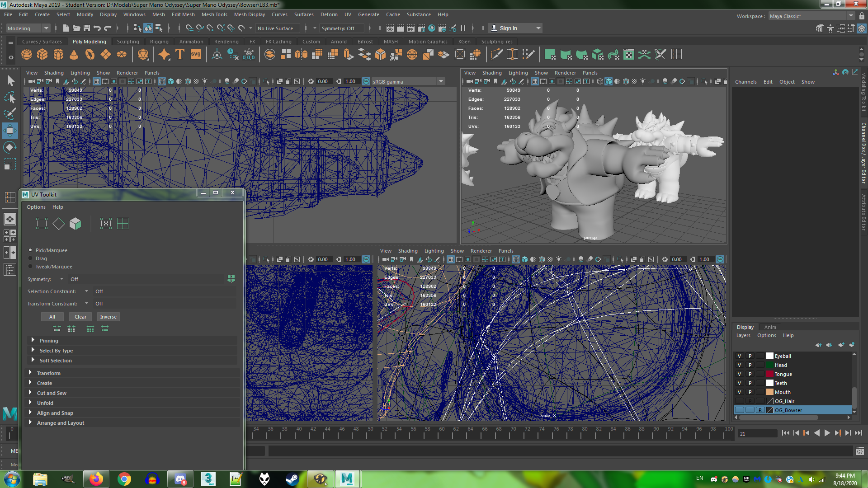
Task: Select the Rotate Tool in toolbox
Action: pos(10,147)
